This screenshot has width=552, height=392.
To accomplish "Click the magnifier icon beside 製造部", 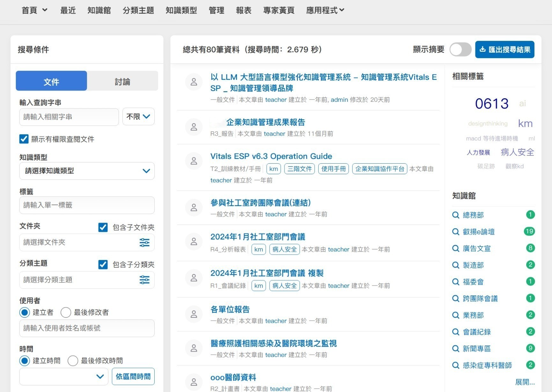I will [x=456, y=265].
